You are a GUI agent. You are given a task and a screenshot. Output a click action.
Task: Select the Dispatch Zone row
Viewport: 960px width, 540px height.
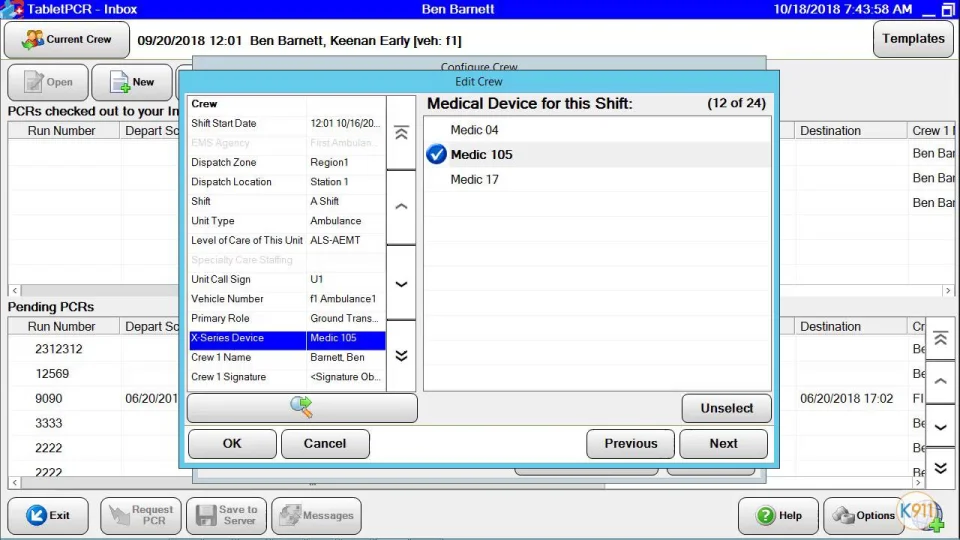(287, 162)
